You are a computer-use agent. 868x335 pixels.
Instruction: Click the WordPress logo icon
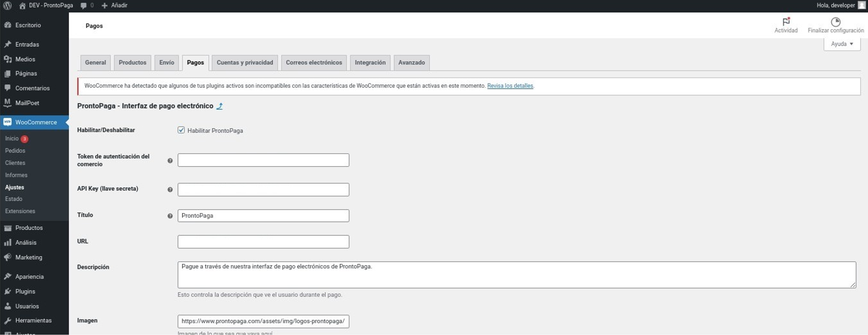coord(8,6)
